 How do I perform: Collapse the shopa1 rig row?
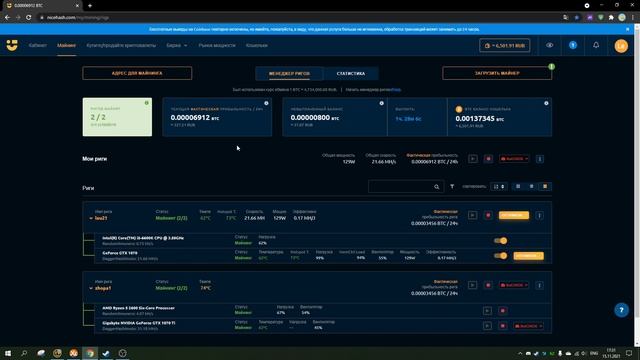91,288
